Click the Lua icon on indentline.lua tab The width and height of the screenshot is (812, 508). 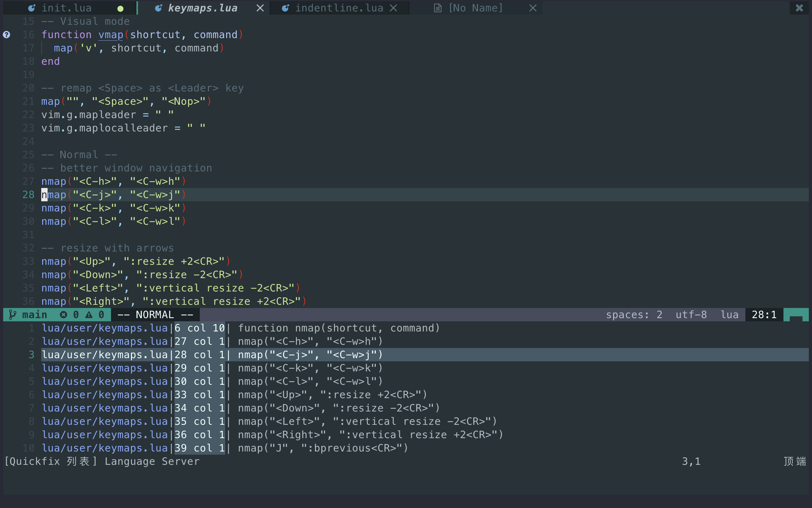285,8
